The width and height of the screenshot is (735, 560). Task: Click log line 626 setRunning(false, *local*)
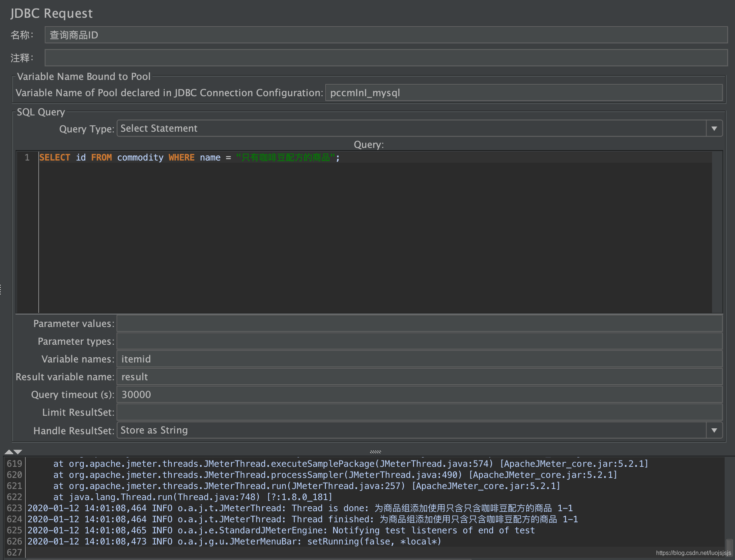point(234,542)
